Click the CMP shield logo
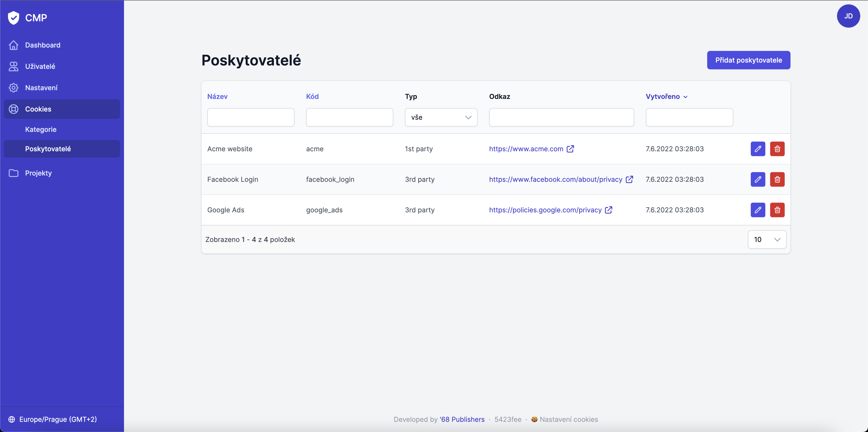 13,17
